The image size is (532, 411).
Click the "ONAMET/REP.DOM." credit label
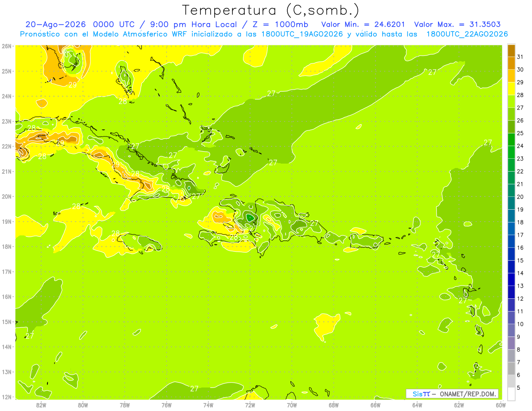pyautogui.click(x=467, y=394)
